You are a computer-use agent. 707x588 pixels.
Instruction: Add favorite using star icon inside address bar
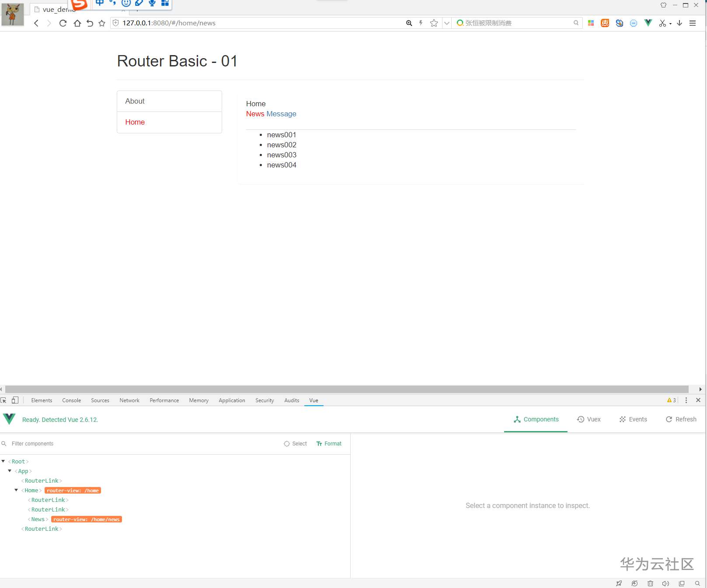pos(434,23)
